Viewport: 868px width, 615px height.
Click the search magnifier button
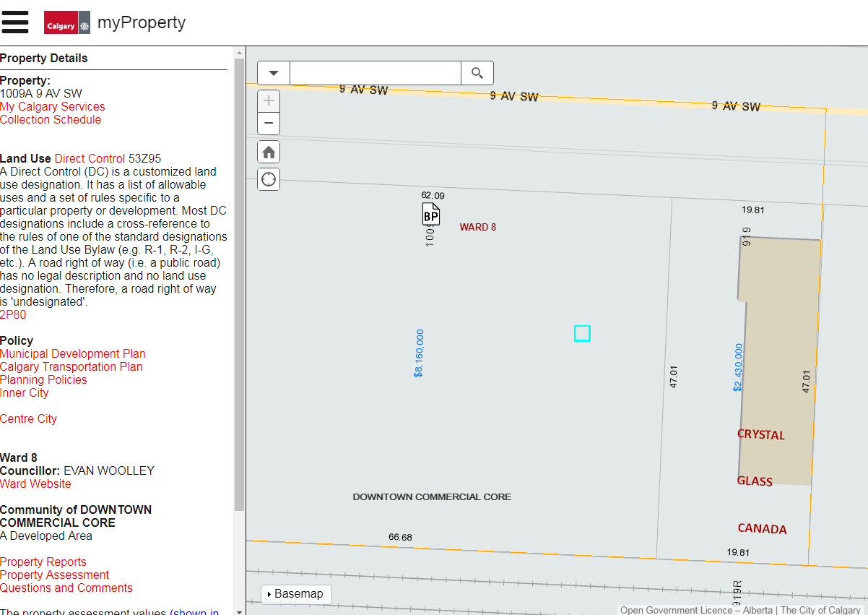477,73
